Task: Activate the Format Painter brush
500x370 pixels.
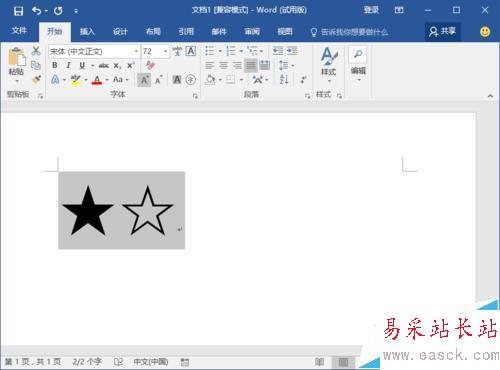Action: pos(36,79)
